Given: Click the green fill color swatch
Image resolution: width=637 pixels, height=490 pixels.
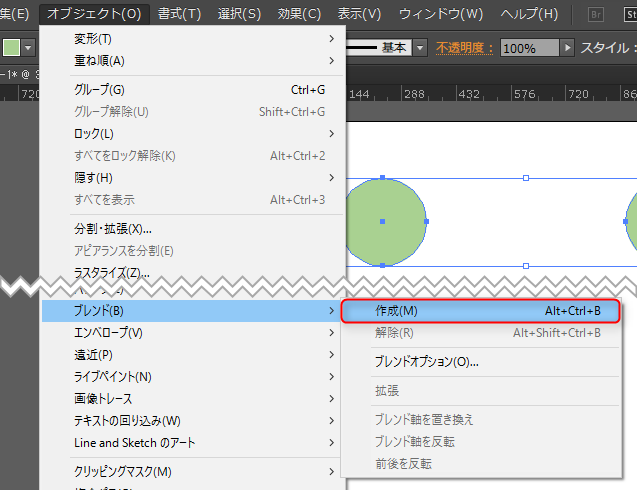Looking at the screenshot, I should tap(11, 48).
